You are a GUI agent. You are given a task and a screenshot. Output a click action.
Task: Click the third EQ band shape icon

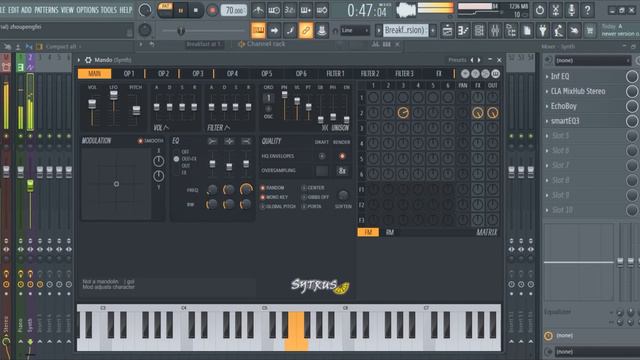pos(246,141)
